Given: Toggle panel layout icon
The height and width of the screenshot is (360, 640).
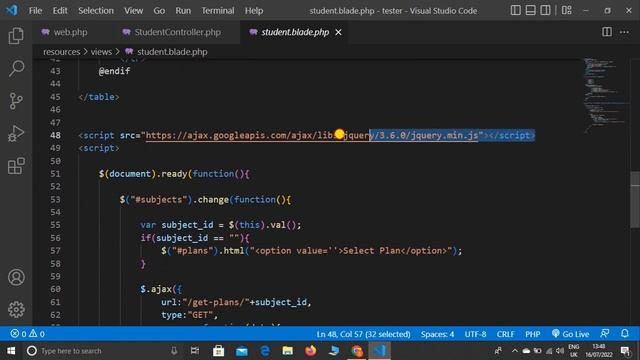Looking at the screenshot, I should click(x=530, y=10).
